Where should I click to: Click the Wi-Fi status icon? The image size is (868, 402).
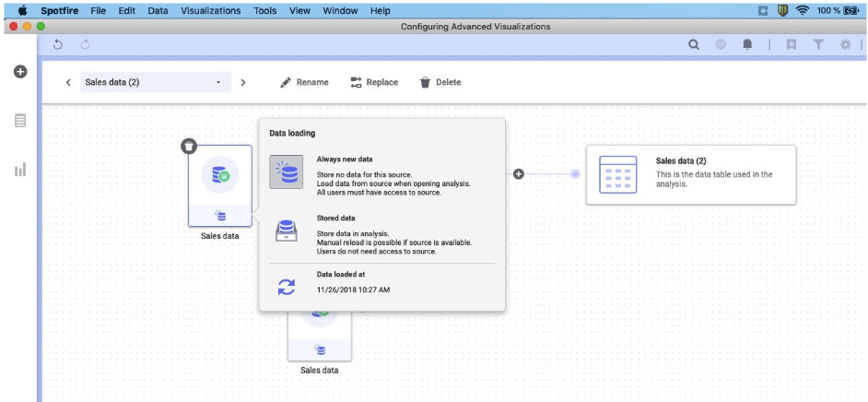(x=803, y=10)
